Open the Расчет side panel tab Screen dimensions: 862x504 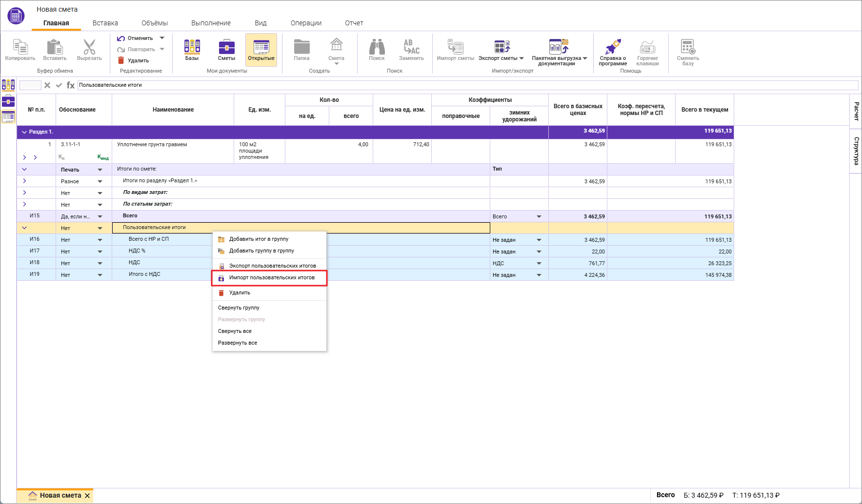856,111
